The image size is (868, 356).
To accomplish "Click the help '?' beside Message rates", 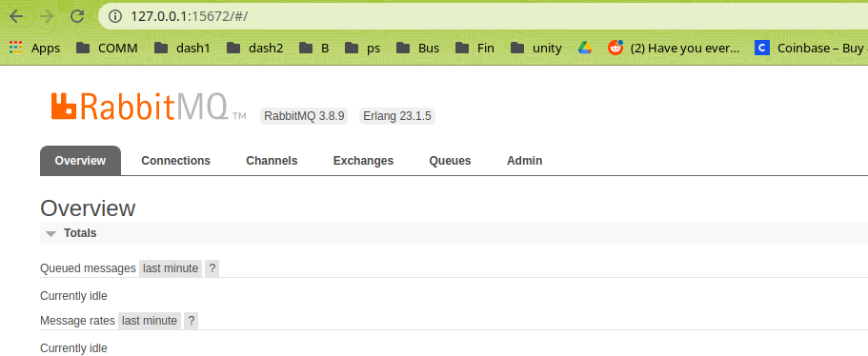I will pyautogui.click(x=191, y=321).
